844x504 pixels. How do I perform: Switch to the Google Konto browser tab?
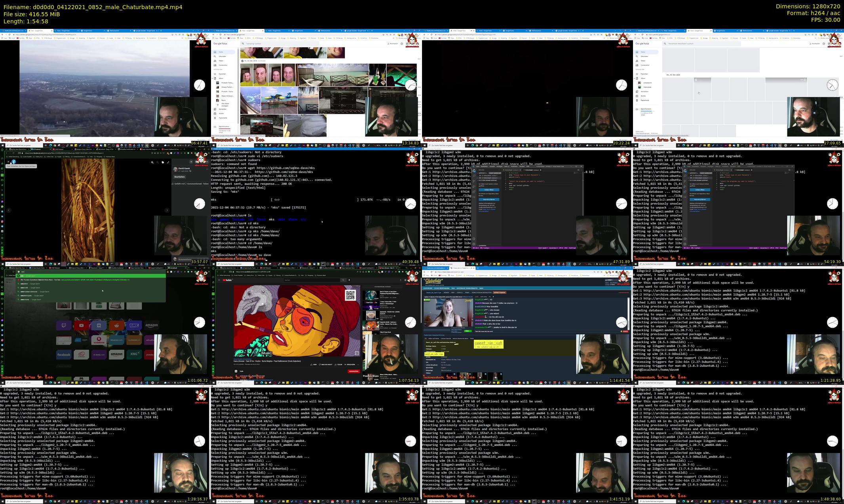(299, 30)
